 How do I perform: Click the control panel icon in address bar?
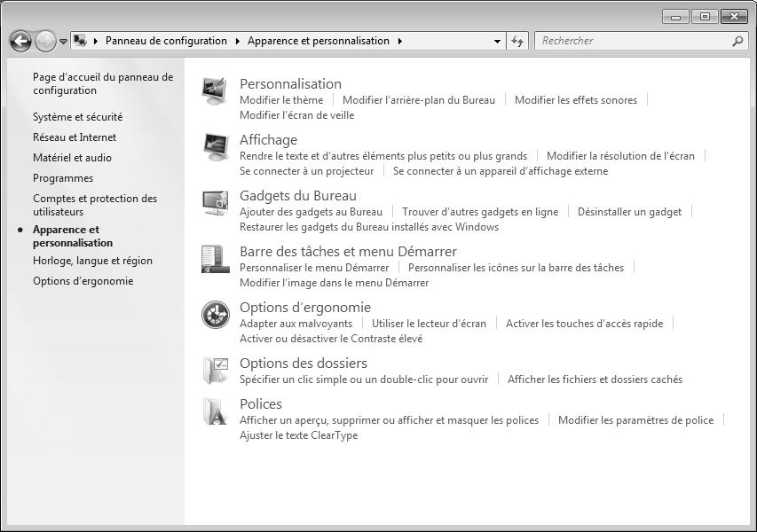[80, 41]
